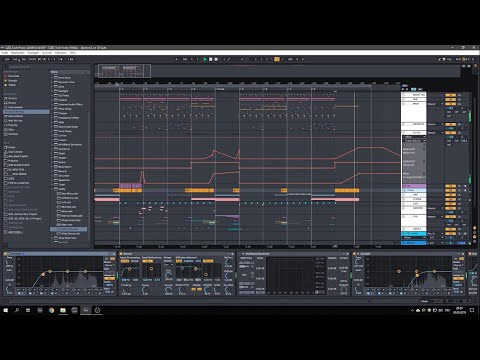Stop playback with the square Stop button

point(210,59)
